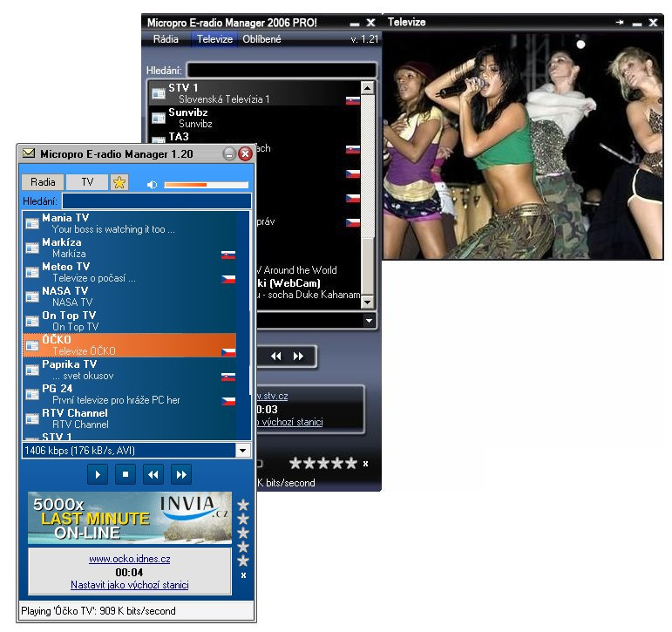Rate station with the bottom star
Image resolution: width=672 pixels, height=632 pixels.
coord(243,561)
